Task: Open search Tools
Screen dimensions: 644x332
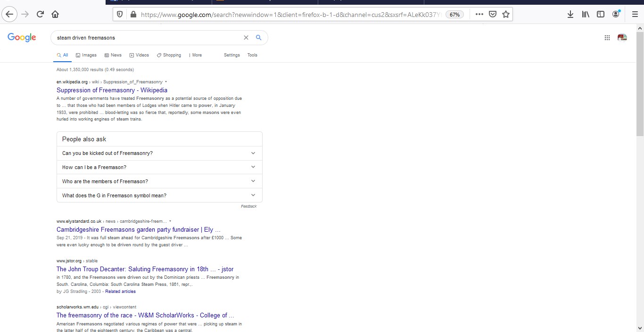Action: point(253,55)
